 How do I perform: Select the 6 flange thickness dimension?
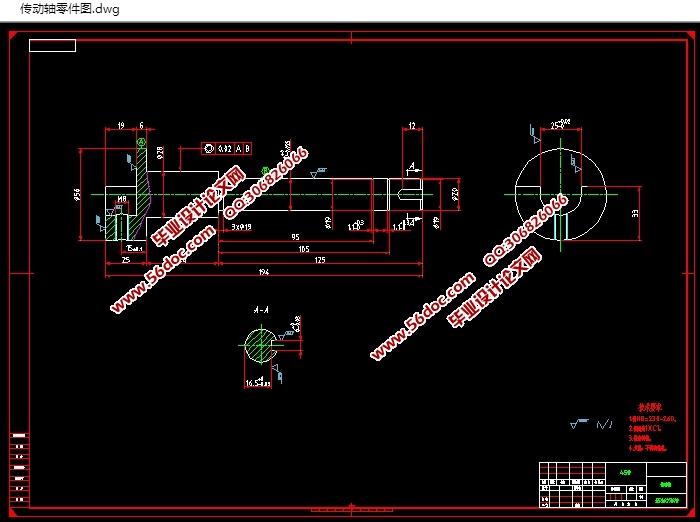(142, 125)
